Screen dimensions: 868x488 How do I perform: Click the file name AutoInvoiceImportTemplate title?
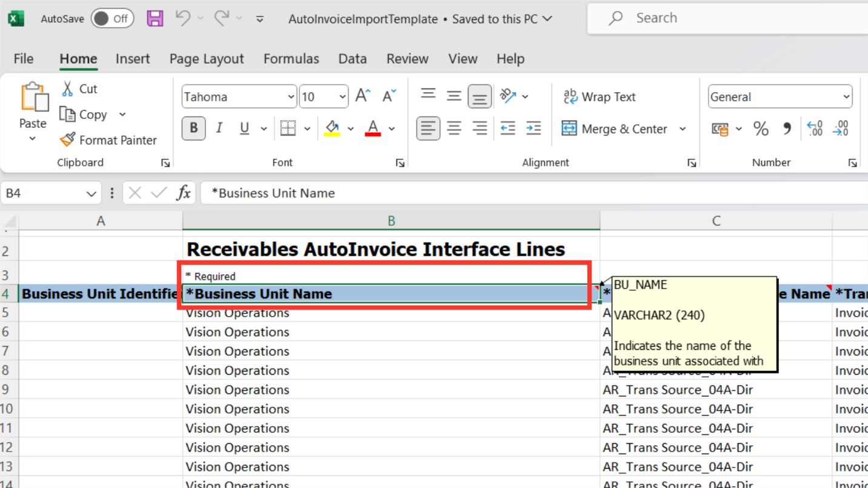(363, 19)
